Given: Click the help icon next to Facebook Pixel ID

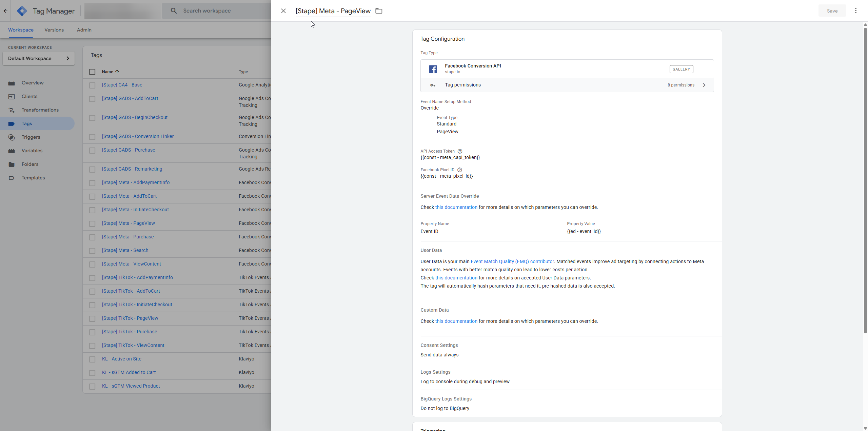Looking at the screenshot, I should point(459,170).
